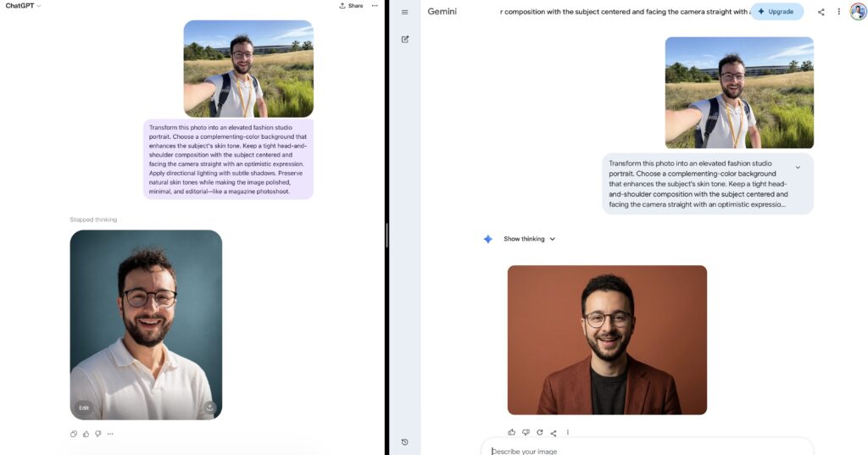Viewport: 868px width, 455px height.
Task: Click the share icon in Gemini header
Action: [821, 12]
